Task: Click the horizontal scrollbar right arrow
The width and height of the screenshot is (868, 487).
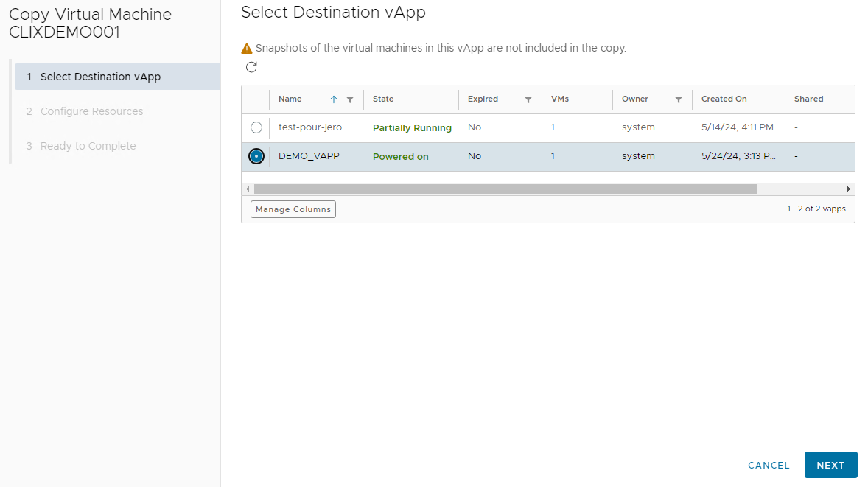Action: pos(848,189)
